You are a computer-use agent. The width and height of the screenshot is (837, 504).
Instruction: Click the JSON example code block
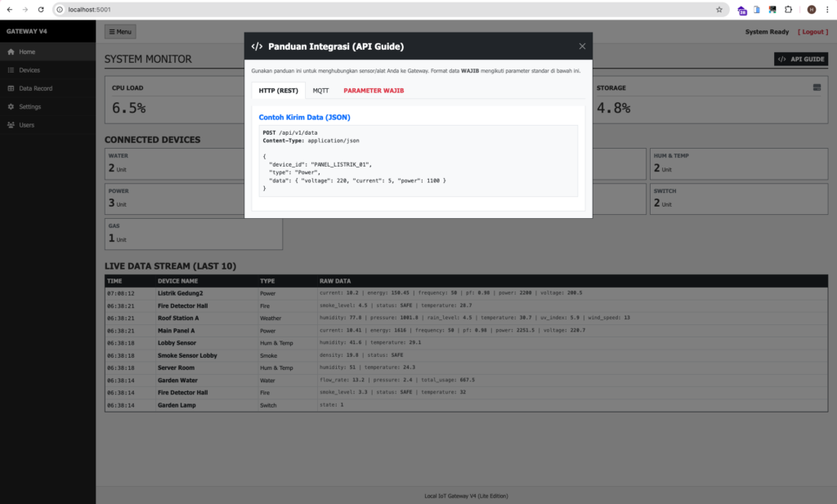pyautogui.click(x=418, y=161)
